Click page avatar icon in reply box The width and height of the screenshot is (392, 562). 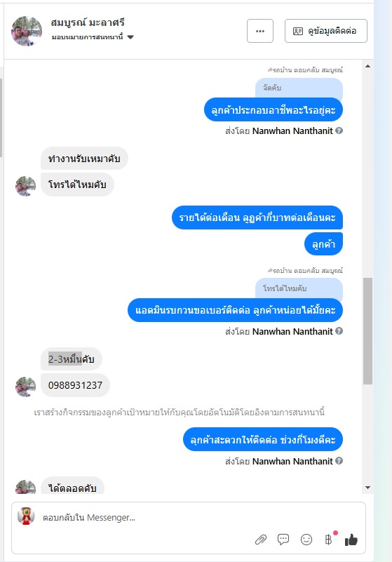(26, 516)
